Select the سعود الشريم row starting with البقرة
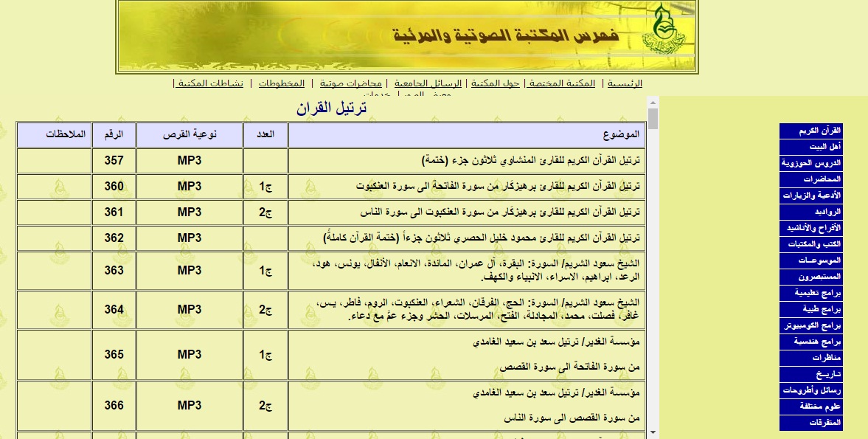 tap(476, 270)
